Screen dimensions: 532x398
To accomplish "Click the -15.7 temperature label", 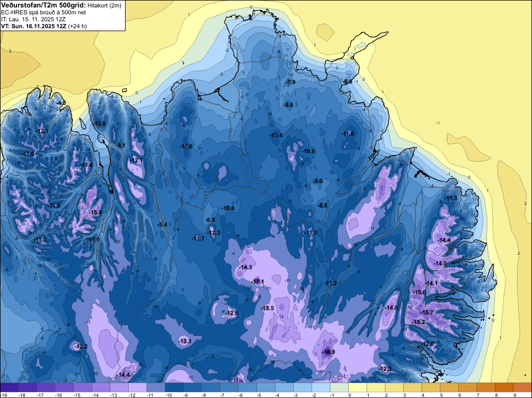I will point(427,312).
